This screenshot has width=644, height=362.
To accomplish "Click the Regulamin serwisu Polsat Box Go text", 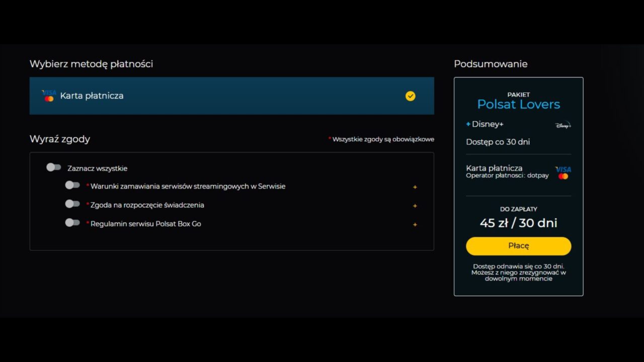I will 145,224.
